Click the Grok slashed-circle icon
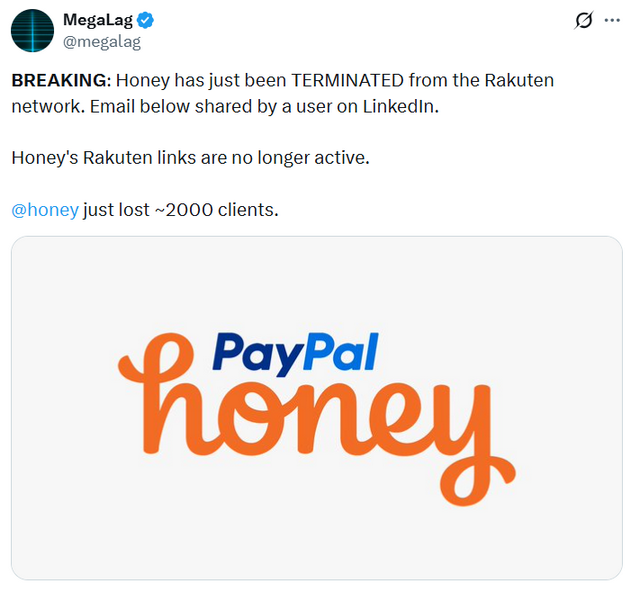Viewport: 640px width, 602px height. click(582, 21)
